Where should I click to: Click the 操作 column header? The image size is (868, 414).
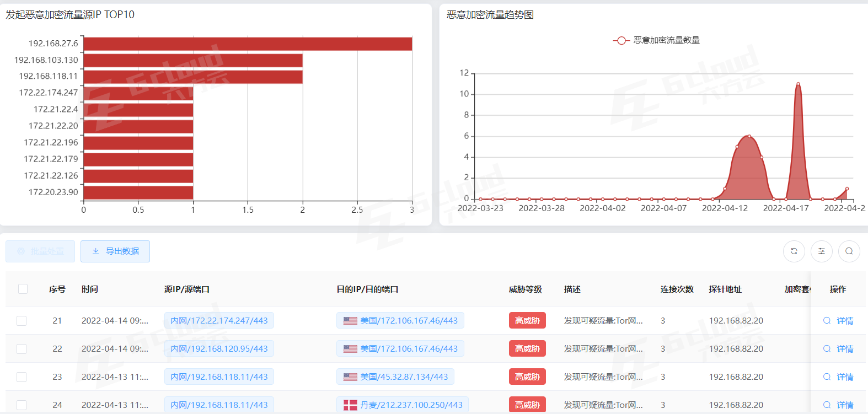(x=838, y=289)
